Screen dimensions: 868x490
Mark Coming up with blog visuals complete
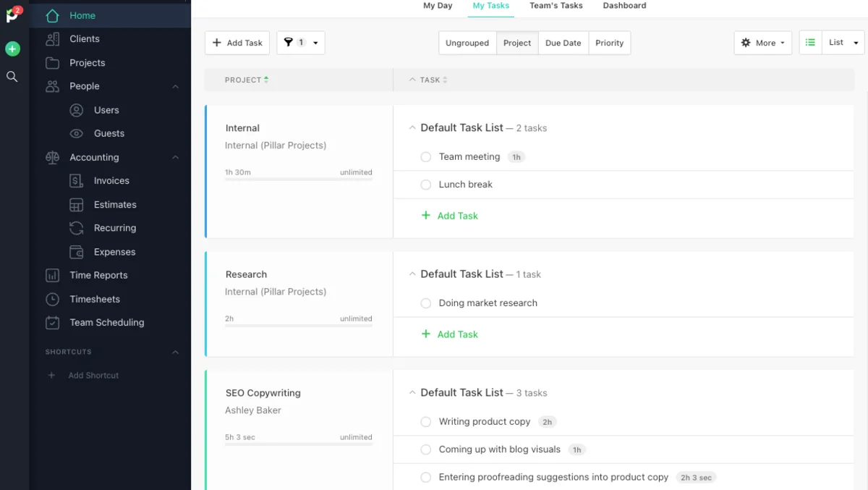click(426, 449)
